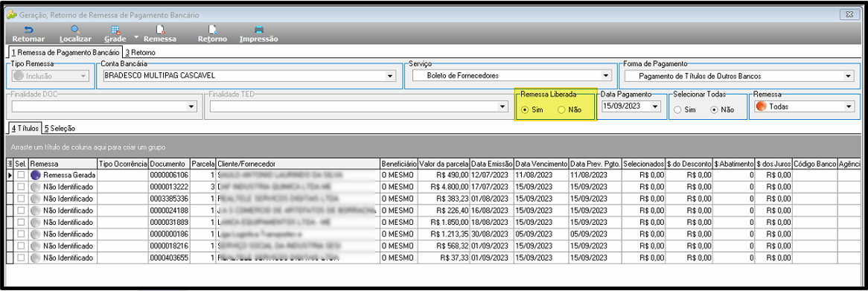Check the Sel. box for document 0000013222
The image size is (868, 291).
click(21, 187)
